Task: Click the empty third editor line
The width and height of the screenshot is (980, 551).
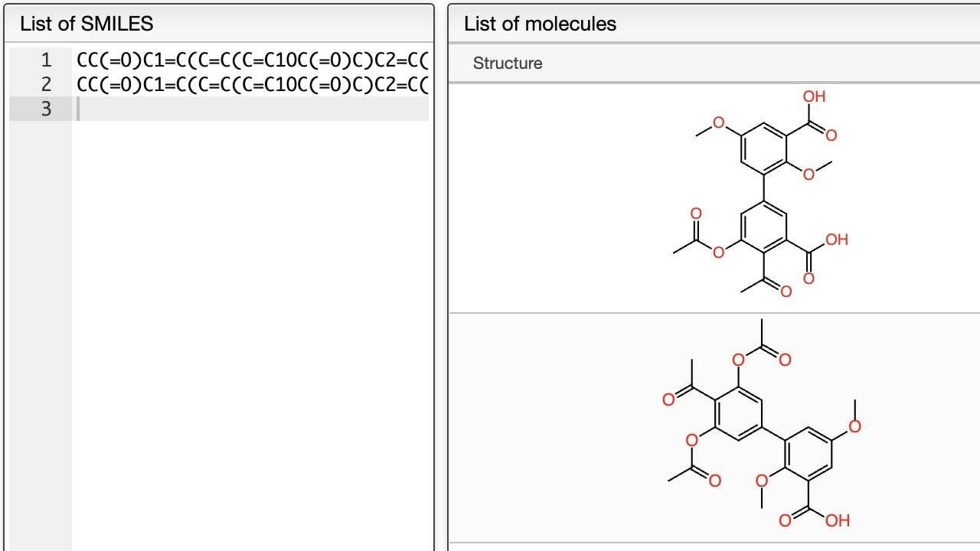Action: click(x=253, y=109)
